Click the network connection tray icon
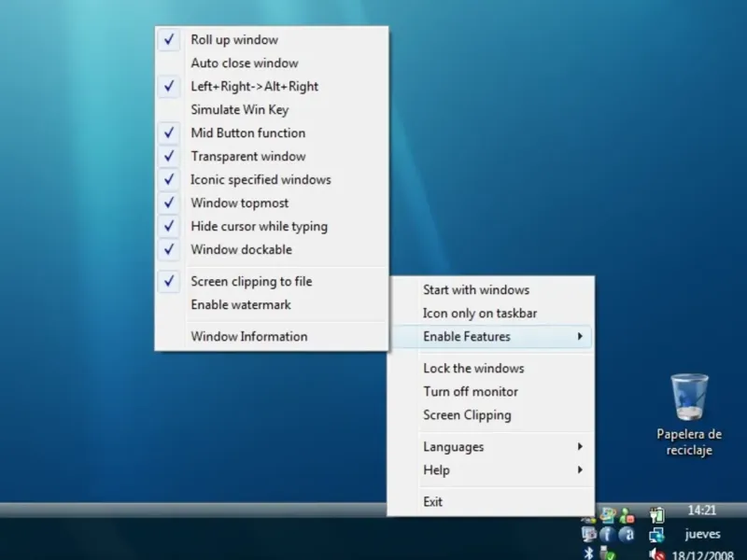The height and width of the screenshot is (560, 747). [656, 535]
